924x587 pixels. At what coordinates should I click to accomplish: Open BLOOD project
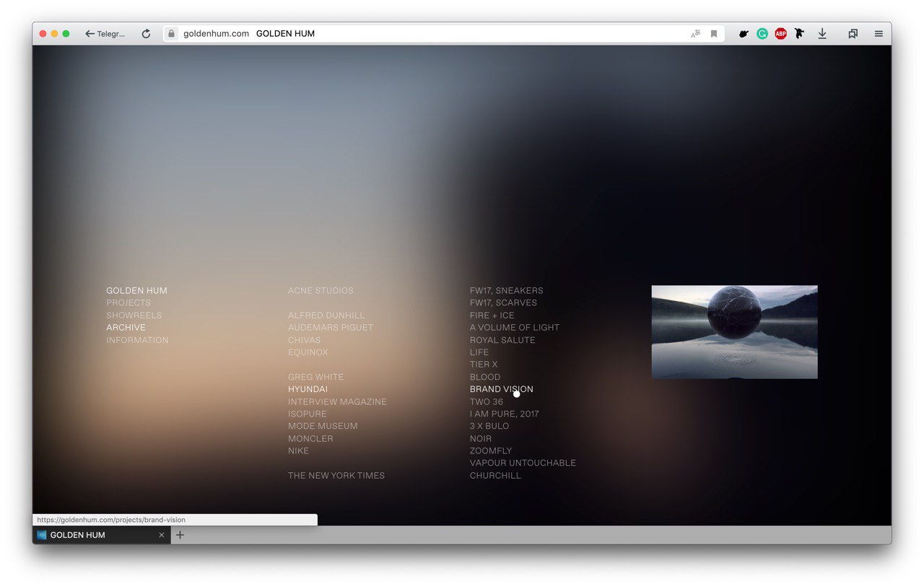pos(485,377)
